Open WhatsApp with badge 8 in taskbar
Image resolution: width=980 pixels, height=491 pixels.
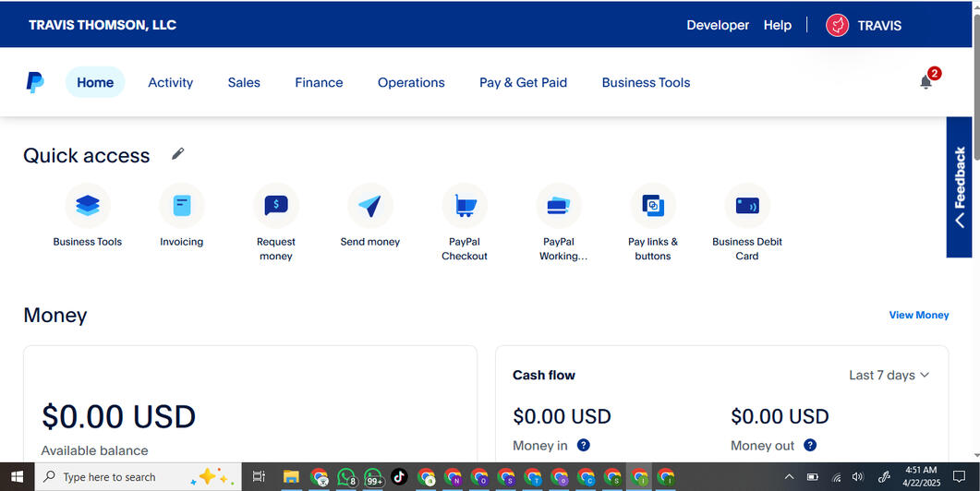pyautogui.click(x=346, y=477)
